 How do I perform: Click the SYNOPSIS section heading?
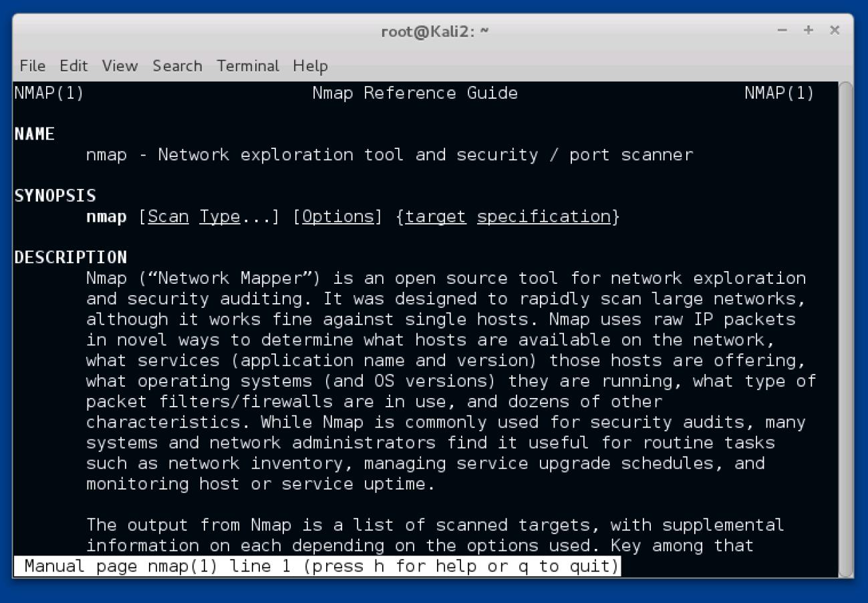pyautogui.click(x=55, y=196)
